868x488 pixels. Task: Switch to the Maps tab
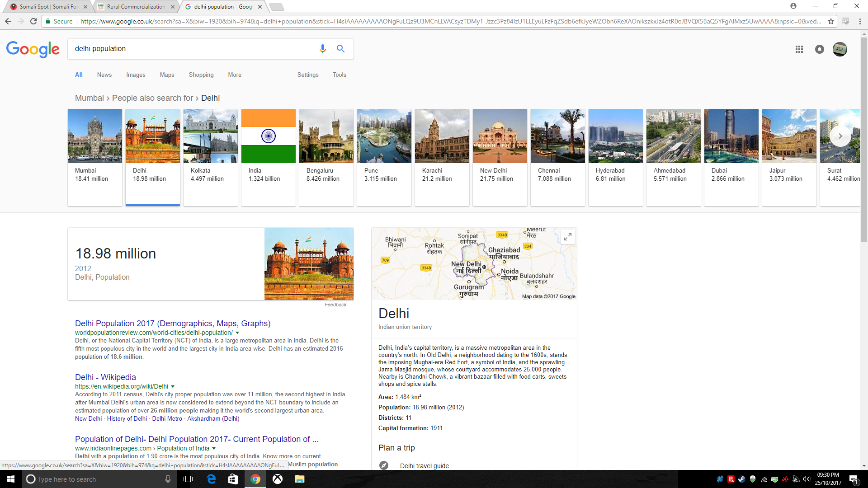click(x=167, y=75)
